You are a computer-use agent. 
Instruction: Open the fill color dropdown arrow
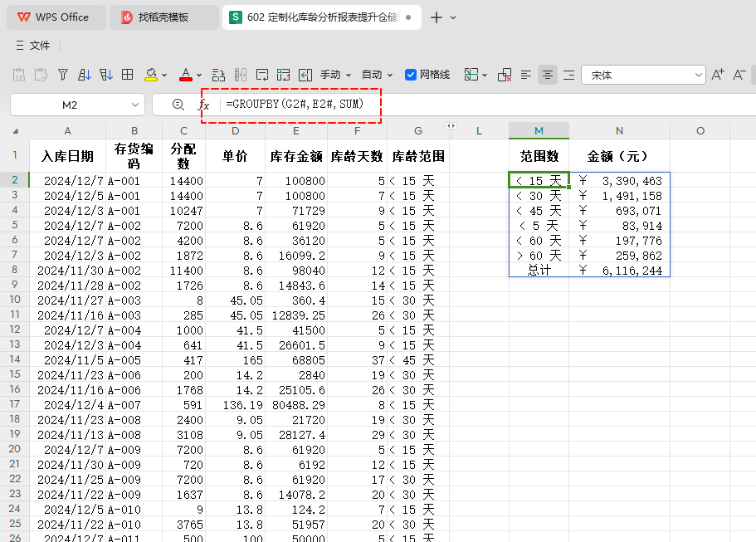(x=164, y=76)
